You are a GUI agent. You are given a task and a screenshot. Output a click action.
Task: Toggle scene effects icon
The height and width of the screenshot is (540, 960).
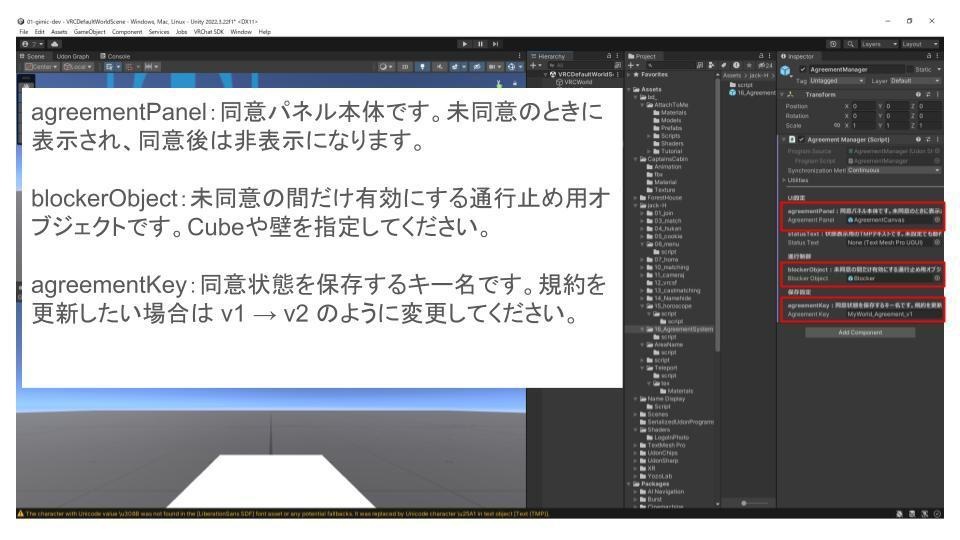(x=457, y=67)
